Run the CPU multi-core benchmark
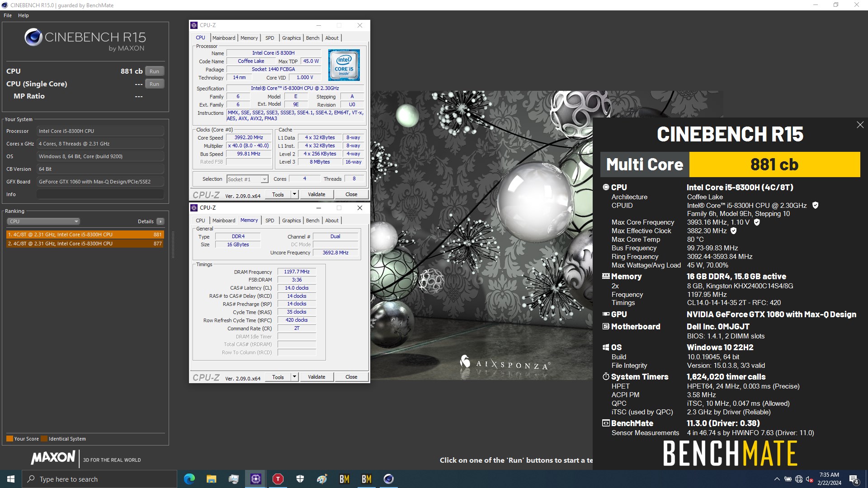Viewport: 868px width, 488px height. 155,71
